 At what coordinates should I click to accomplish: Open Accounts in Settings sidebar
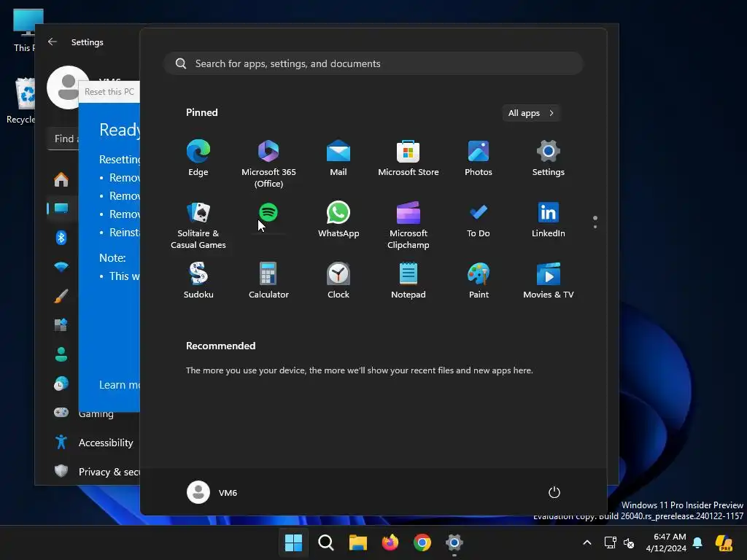(61, 354)
